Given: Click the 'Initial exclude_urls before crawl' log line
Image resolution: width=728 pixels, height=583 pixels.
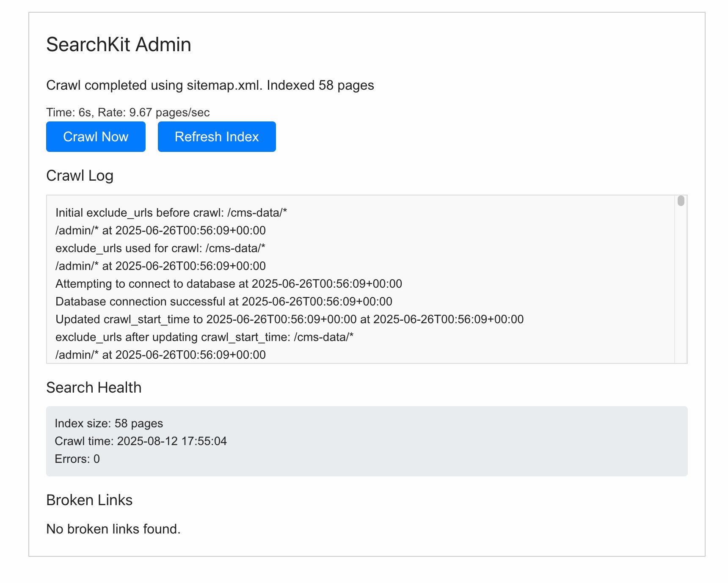Looking at the screenshot, I should 171,212.
